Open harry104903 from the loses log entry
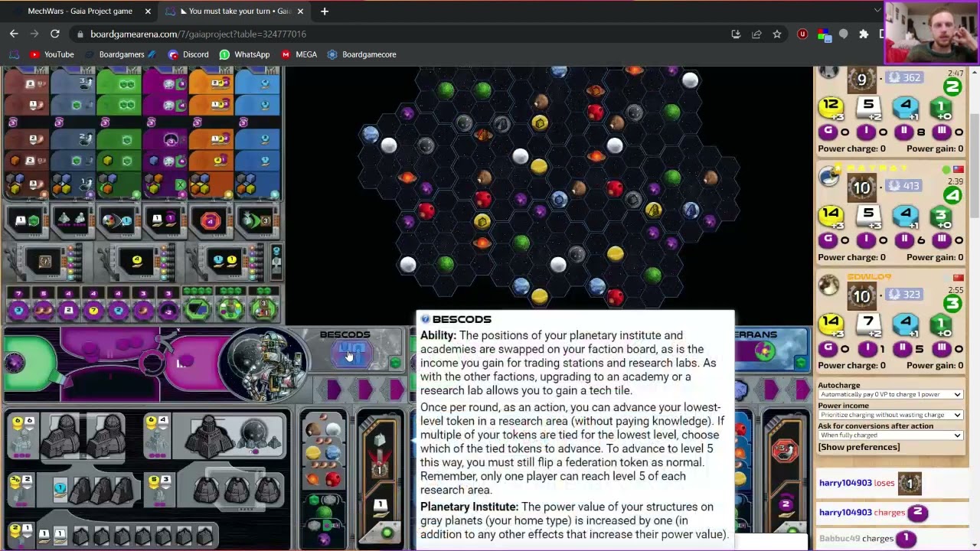Screen dimensions: 980x551 coord(845,483)
